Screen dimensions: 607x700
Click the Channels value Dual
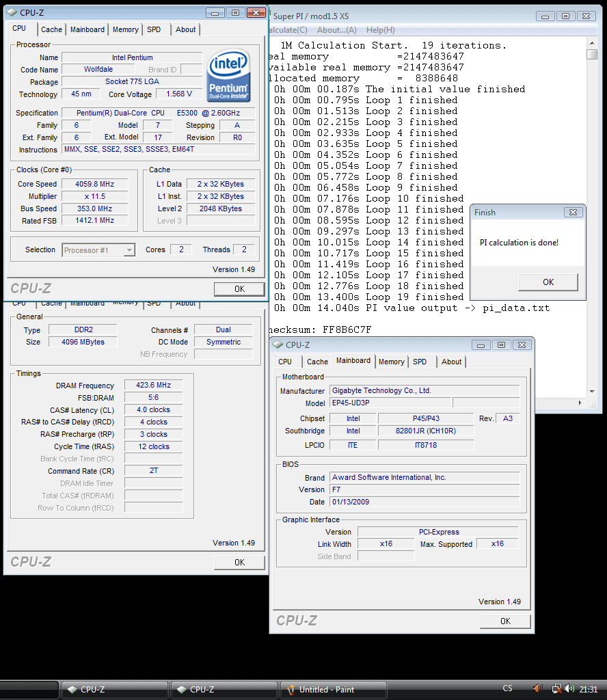[x=223, y=329]
